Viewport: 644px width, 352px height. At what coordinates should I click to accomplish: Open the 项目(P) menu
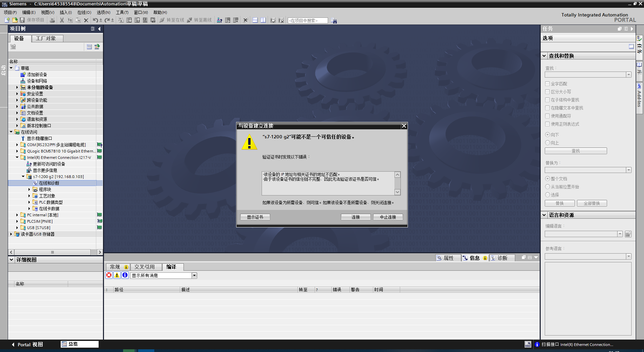coord(10,12)
